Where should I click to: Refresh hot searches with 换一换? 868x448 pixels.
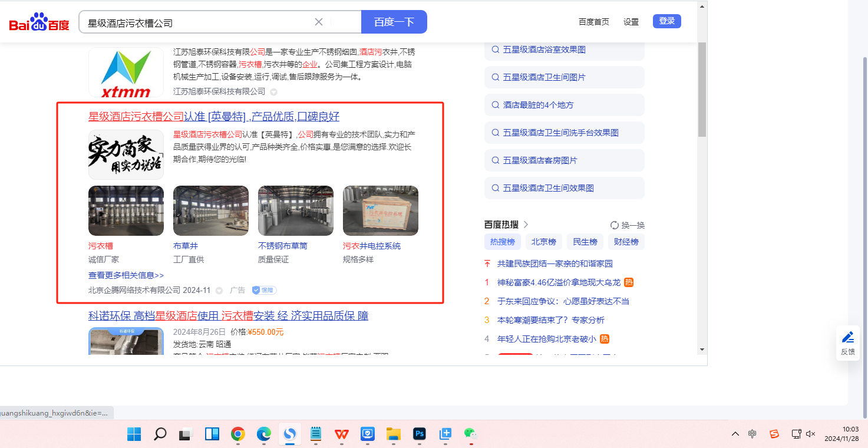click(628, 225)
